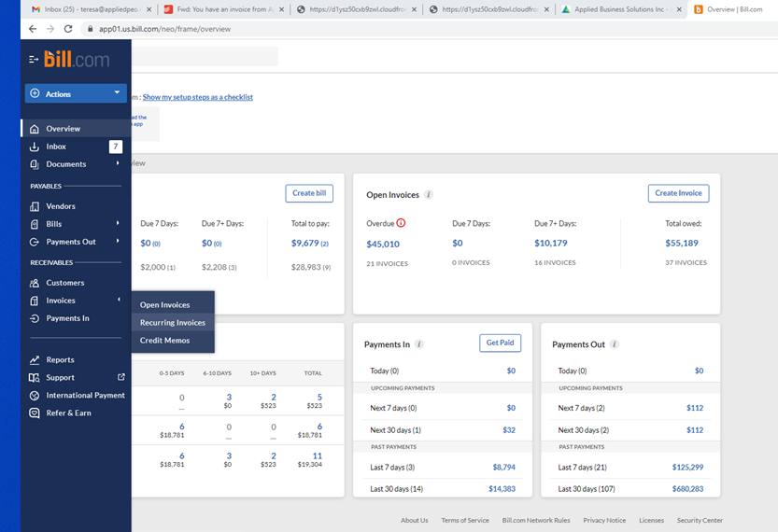Image resolution: width=778 pixels, height=532 pixels.
Task: Click the red Overdue alert icon
Action: click(x=401, y=223)
